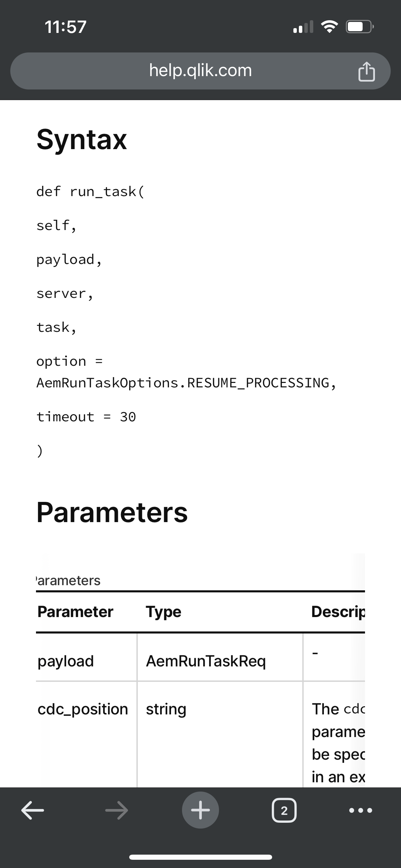Tap the forward arrow in bottom toolbar

pyautogui.click(x=117, y=810)
